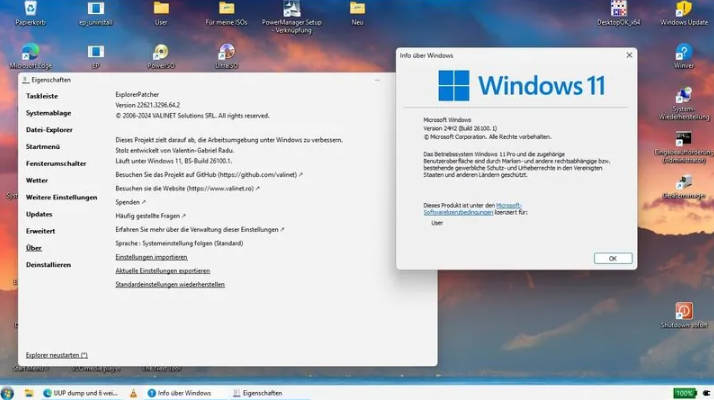Select Erweitert section
The height and width of the screenshot is (400, 714).
pyautogui.click(x=41, y=231)
